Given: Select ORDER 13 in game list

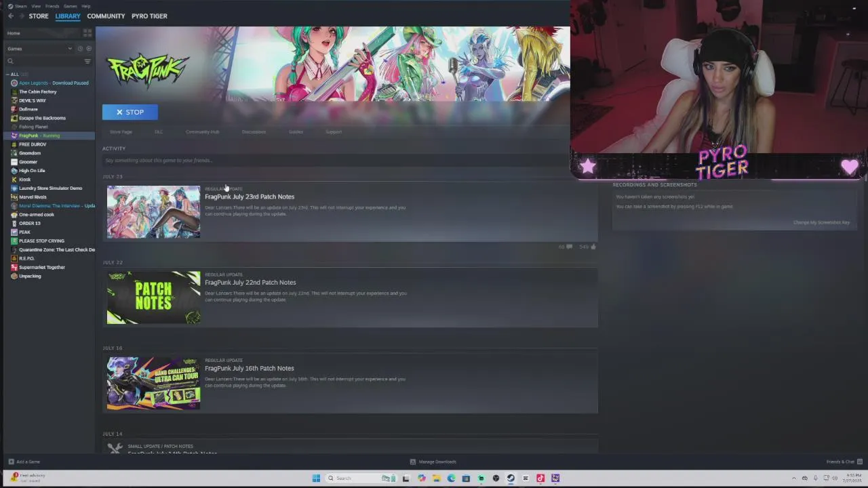Looking at the screenshot, I should [x=29, y=224].
